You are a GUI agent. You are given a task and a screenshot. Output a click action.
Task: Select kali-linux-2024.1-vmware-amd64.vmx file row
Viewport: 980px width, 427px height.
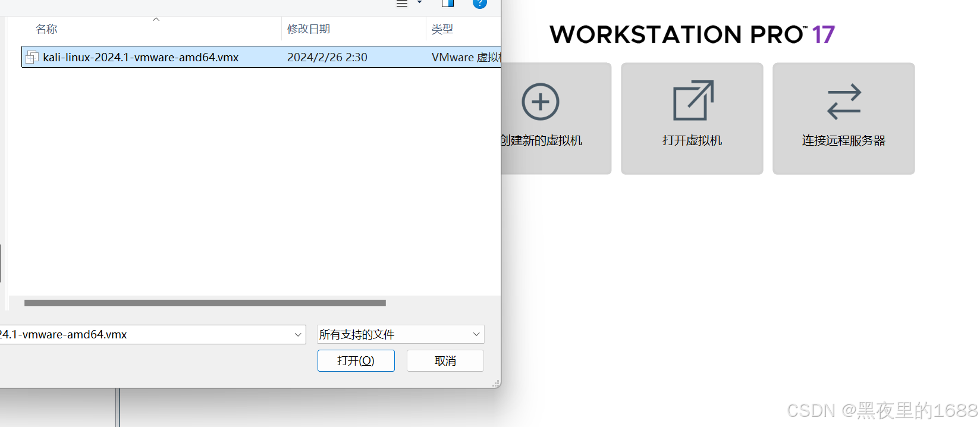coord(261,57)
